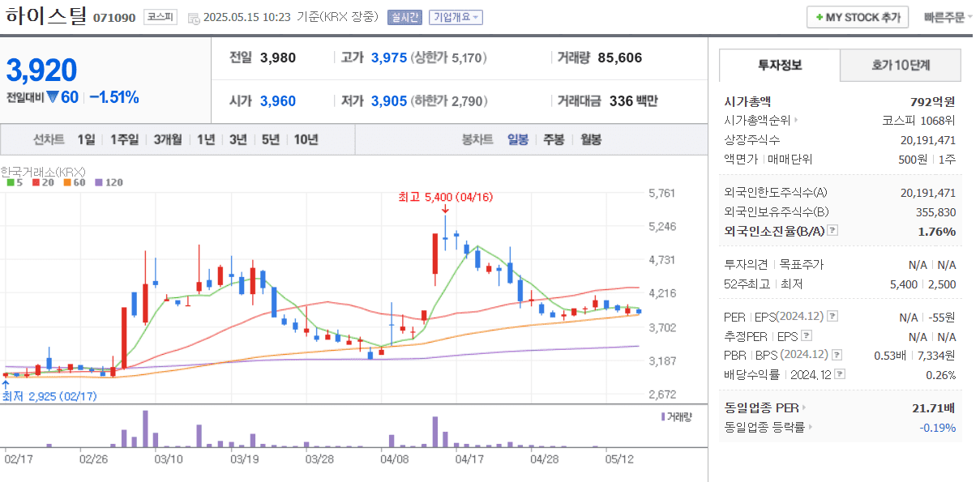Select the 1주일 line chart period
The height and width of the screenshot is (482, 980).
click(x=125, y=139)
